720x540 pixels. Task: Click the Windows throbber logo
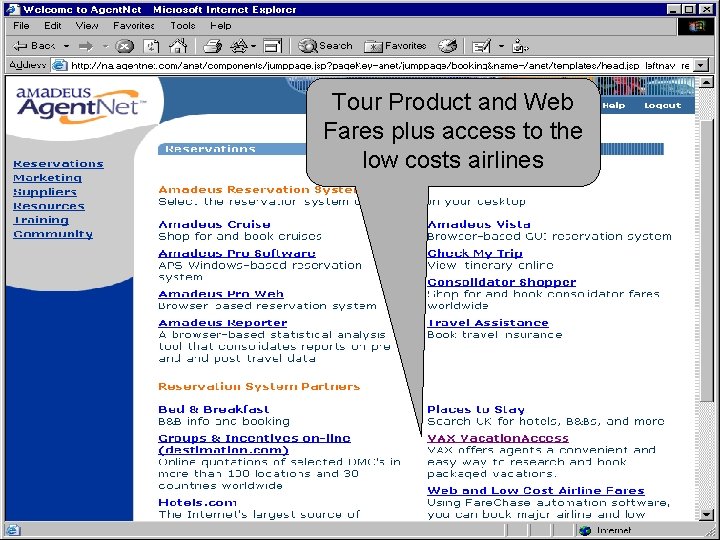point(696,26)
